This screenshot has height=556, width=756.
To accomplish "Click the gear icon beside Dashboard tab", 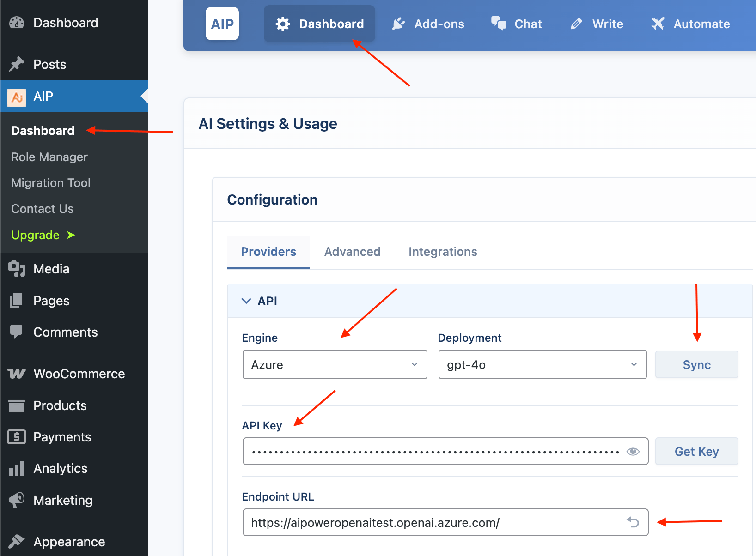I will (283, 24).
